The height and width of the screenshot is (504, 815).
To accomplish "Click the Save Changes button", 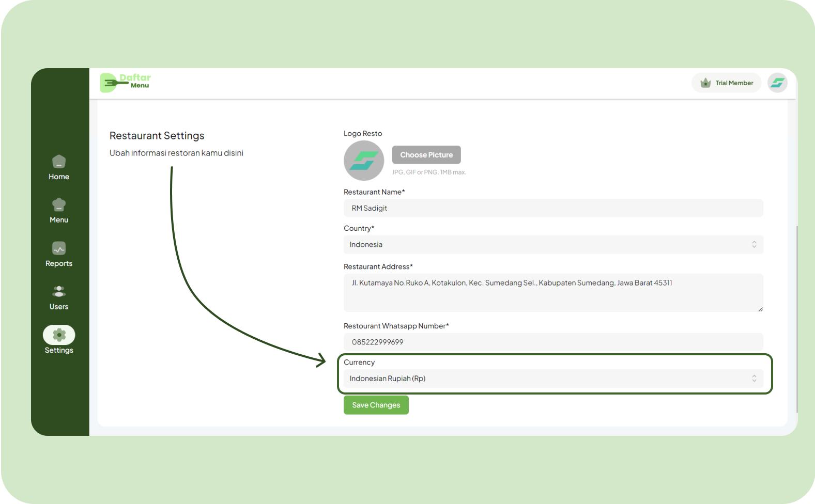I will (x=376, y=405).
